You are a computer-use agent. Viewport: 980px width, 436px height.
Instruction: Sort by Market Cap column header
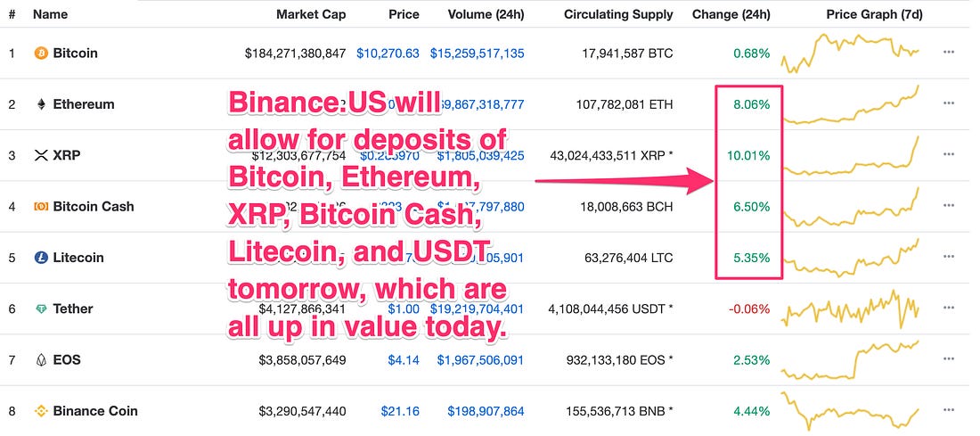pyautogui.click(x=311, y=14)
